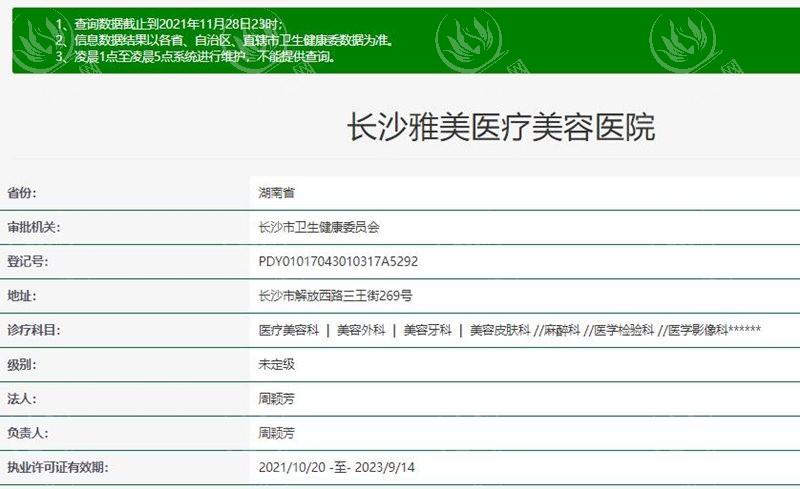This screenshot has height=489, width=800.
Task: Click 美容皮肤科 in departments list
Action: [500, 330]
